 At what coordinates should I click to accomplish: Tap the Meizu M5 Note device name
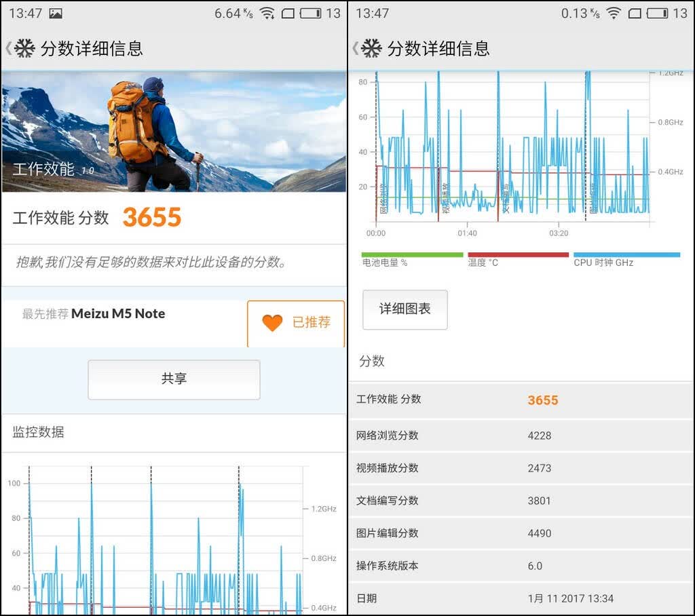click(118, 313)
